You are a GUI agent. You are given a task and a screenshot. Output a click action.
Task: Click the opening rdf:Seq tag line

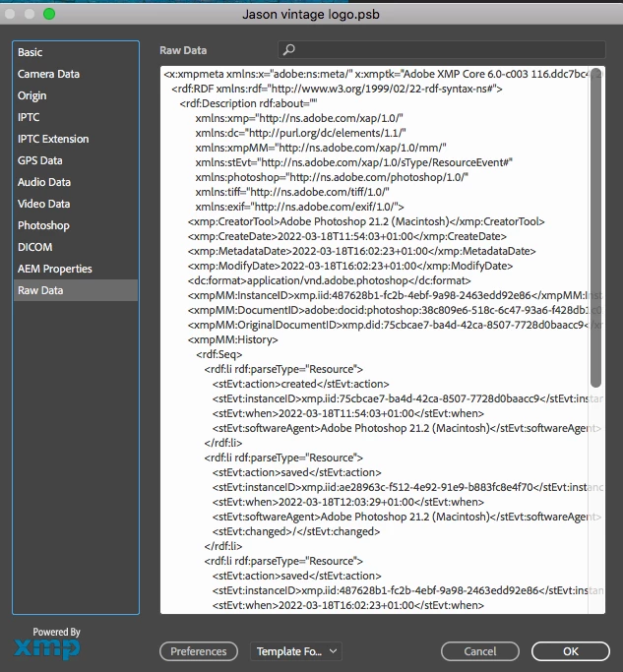[x=219, y=354]
